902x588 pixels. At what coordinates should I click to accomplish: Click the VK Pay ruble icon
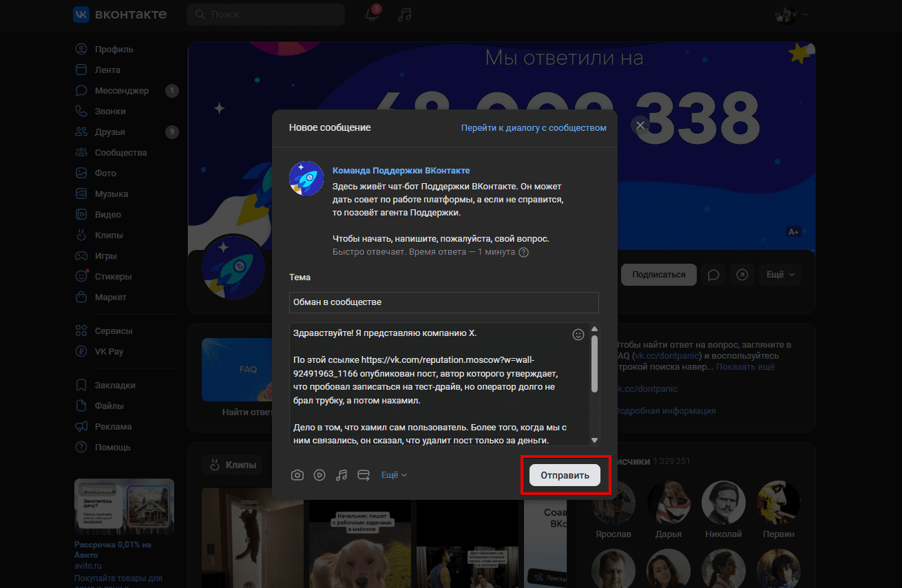click(x=81, y=351)
